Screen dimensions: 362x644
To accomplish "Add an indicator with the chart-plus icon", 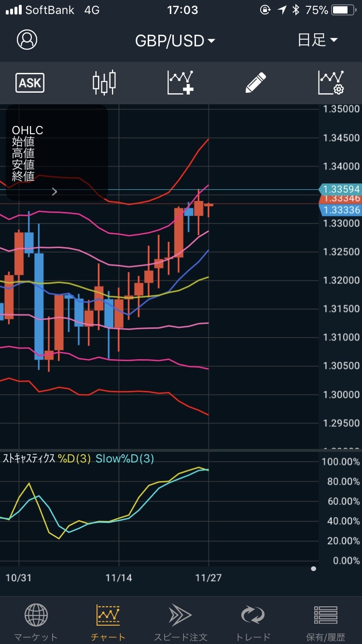I will pyautogui.click(x=181, y=83).
